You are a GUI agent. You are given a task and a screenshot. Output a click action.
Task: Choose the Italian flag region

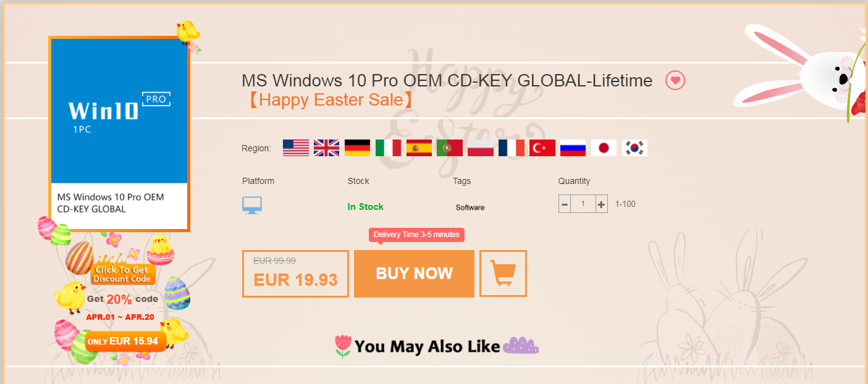388,148
